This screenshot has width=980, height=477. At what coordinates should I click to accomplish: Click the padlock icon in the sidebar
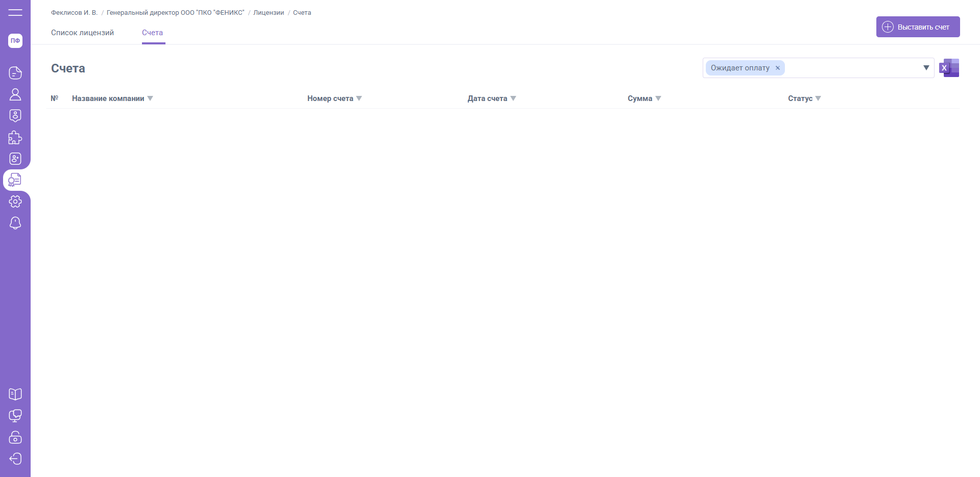[15, 438]
